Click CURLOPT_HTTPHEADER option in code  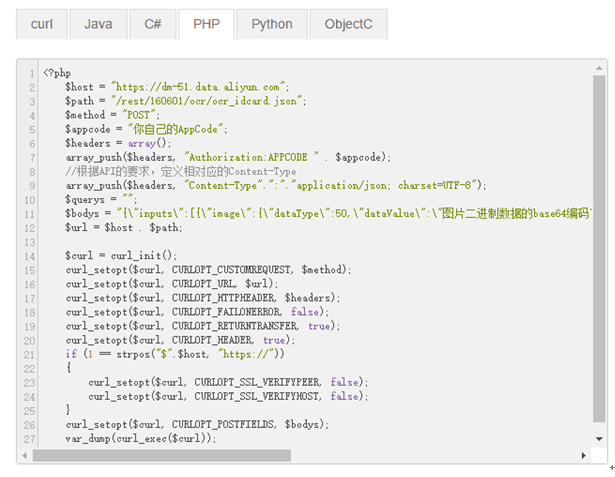coord(223,298)
